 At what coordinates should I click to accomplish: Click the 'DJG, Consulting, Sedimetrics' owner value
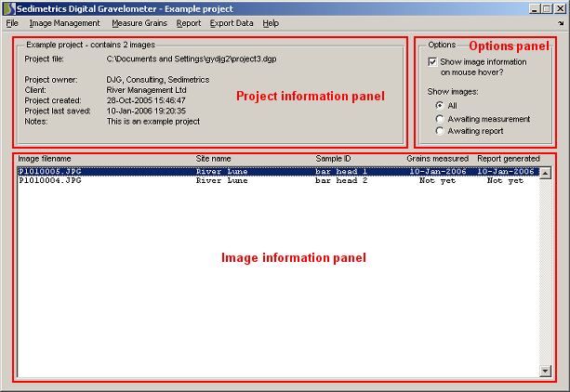158,80
